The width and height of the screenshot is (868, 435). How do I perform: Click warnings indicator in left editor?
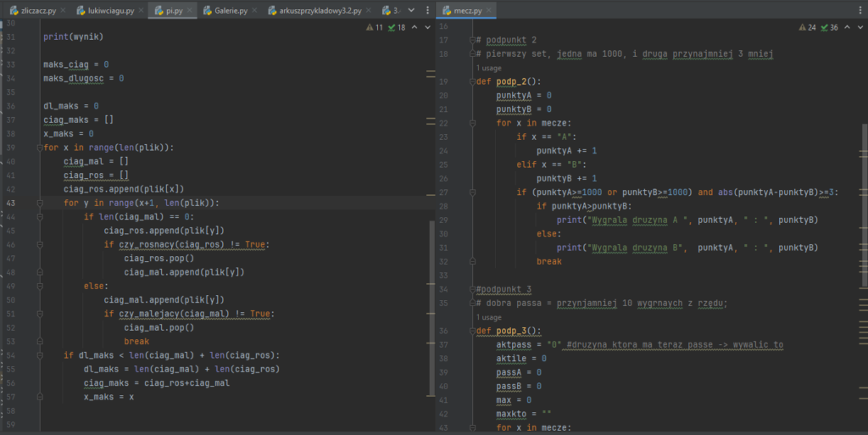[x=374, y=28]
